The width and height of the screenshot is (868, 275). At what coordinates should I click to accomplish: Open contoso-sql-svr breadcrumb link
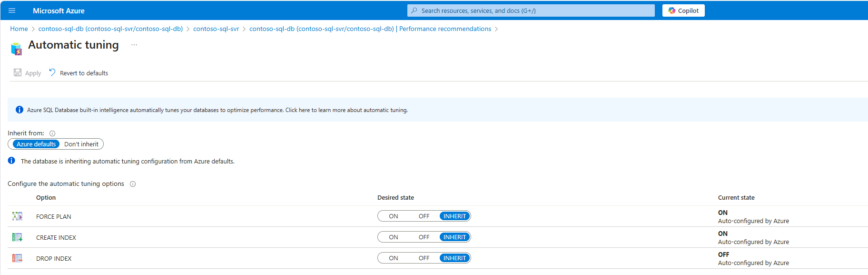click(216, 29)
